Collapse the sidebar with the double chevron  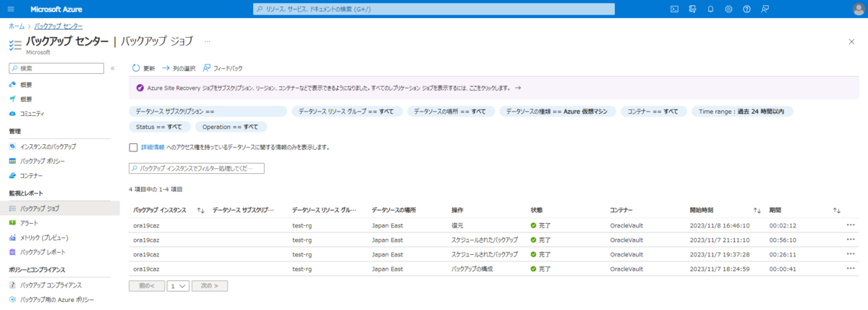(x=112, y=68)
